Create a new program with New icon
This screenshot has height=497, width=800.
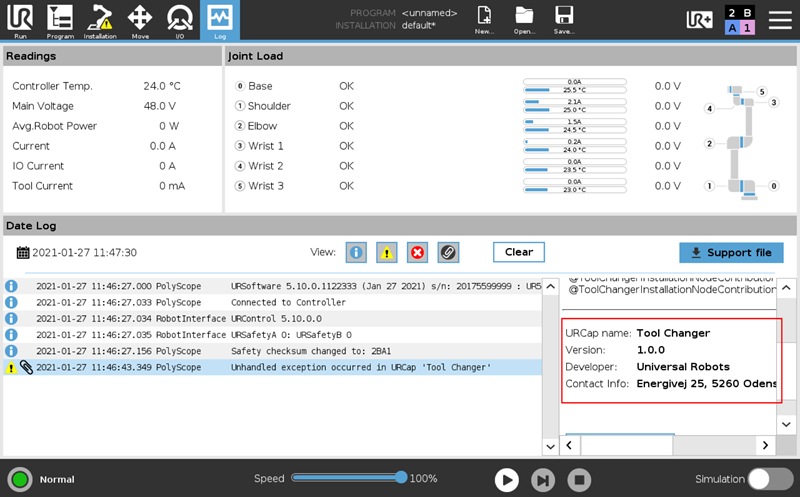485,19
